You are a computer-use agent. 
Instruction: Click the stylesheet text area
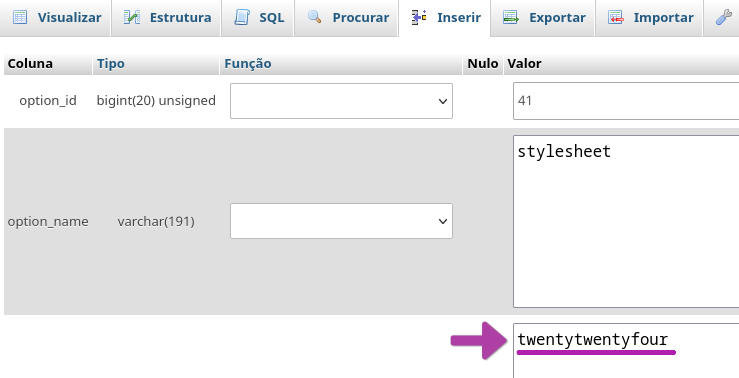point(626,222)
